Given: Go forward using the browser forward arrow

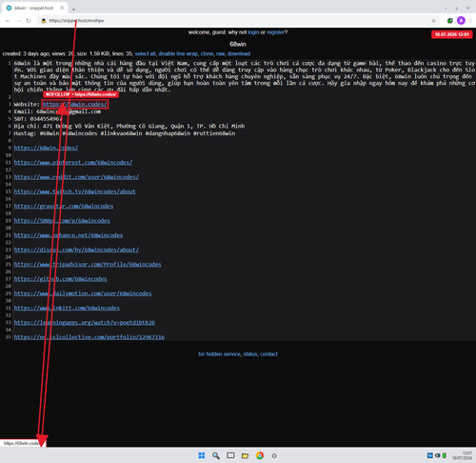Looking at the screenshot, I should click(x=18, y=21).
